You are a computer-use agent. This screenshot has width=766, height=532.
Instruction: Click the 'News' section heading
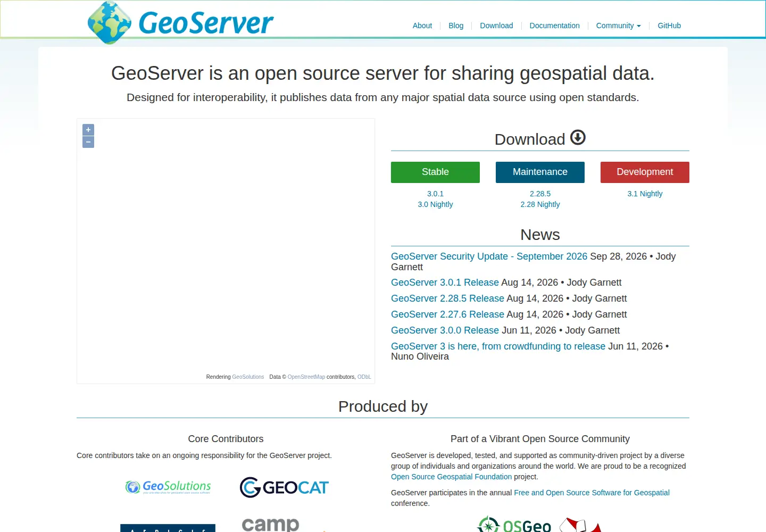tap(540, 235)
